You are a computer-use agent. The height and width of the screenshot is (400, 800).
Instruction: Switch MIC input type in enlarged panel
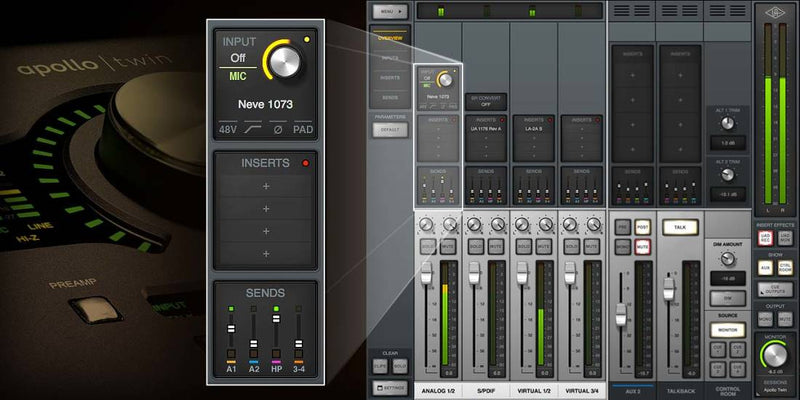[x=238, y=76]
